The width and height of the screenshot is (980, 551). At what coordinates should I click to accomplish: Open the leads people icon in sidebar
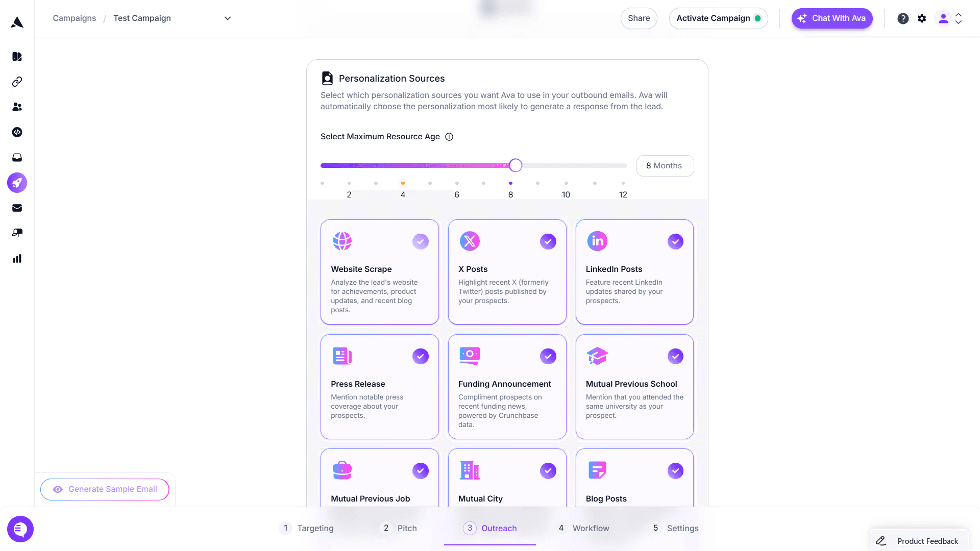pyautogui.click(x=17, y=107)
